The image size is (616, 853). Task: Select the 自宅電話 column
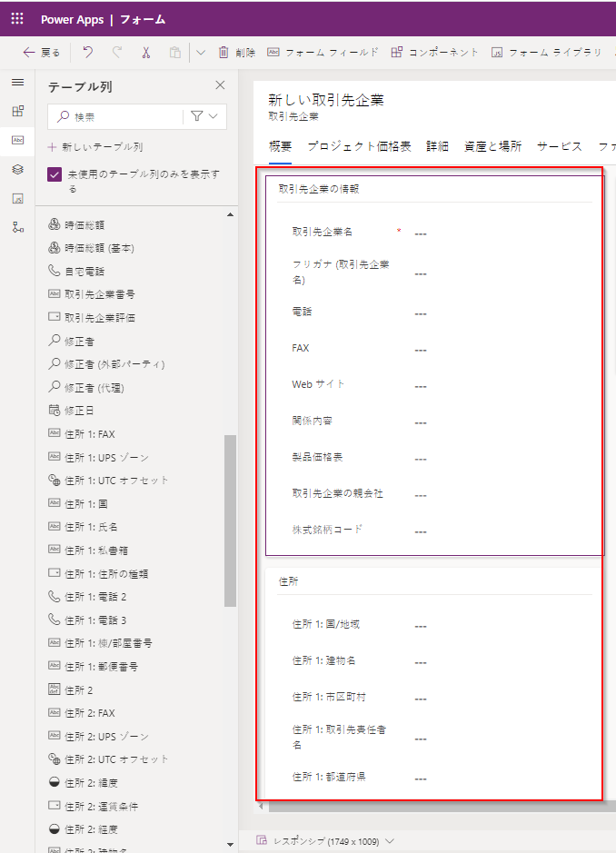coord(76,271)
